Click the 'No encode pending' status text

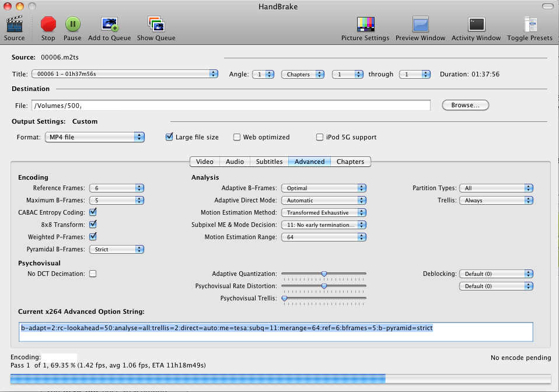[521, 358]
